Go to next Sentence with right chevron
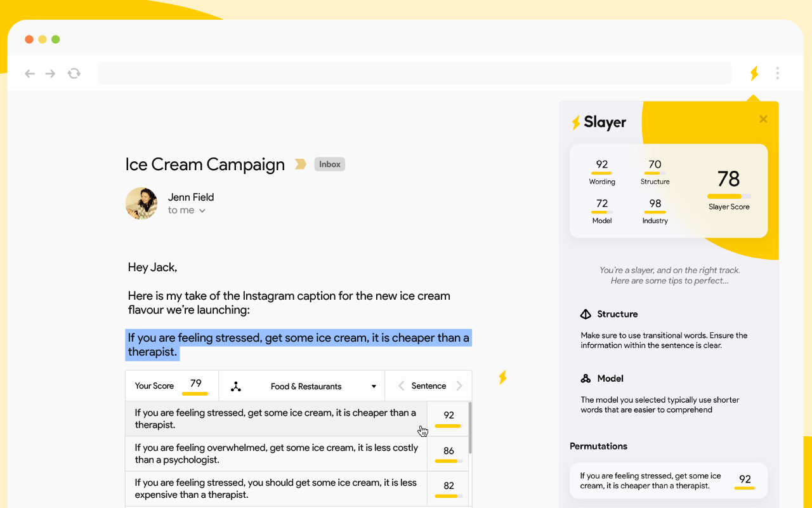812x508 pixels. pyautogui.click(x=459, y=386)
